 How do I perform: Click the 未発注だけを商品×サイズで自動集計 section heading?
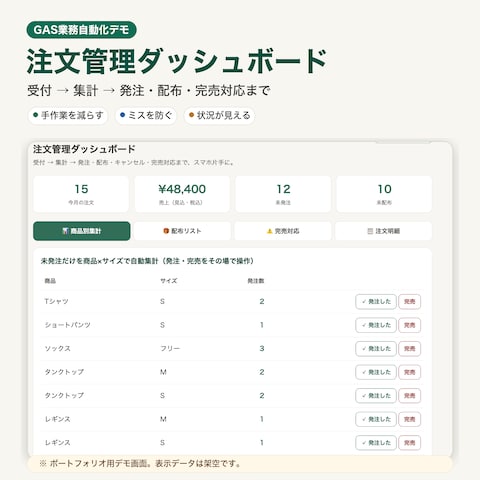(x=147, y=261)
